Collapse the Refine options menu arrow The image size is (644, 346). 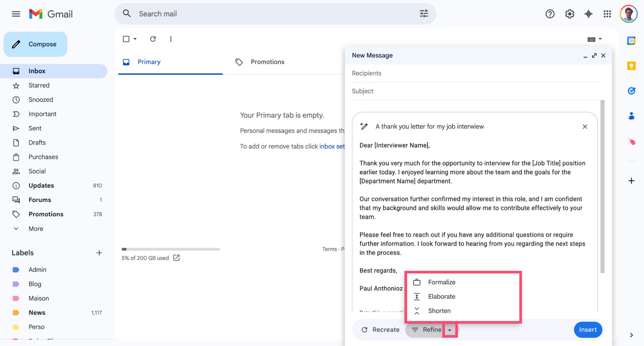coord(450,329)
